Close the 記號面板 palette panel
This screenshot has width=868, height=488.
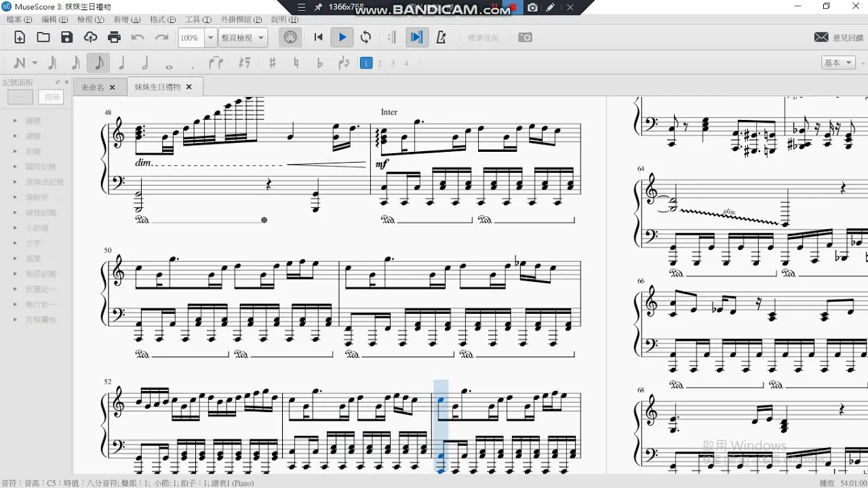[67, 82]
